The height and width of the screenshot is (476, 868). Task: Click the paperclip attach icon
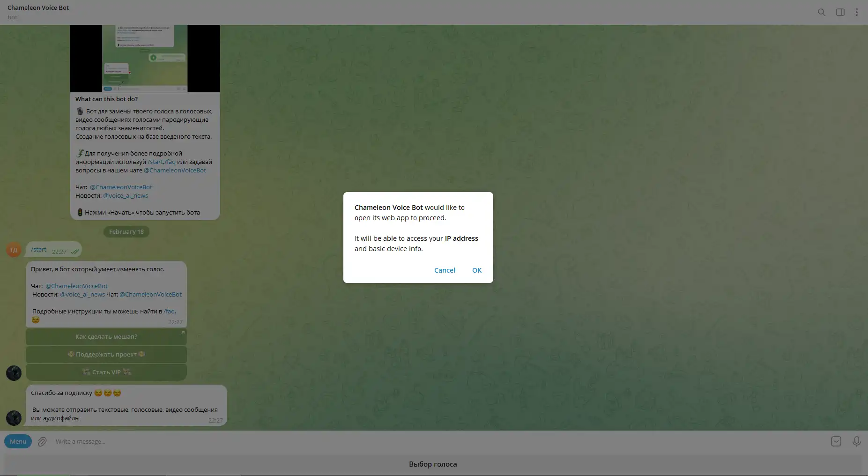tap(42, 441)
